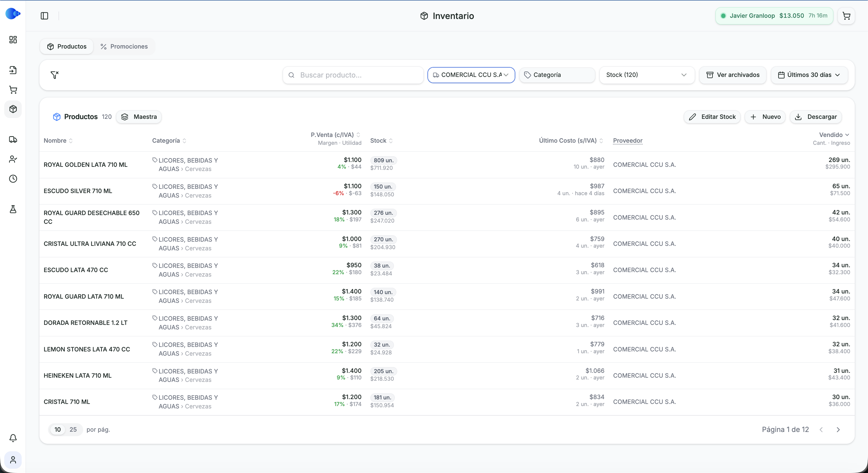Select 25 per page
This screenshot has height=473, width=868.
(73, 430)
